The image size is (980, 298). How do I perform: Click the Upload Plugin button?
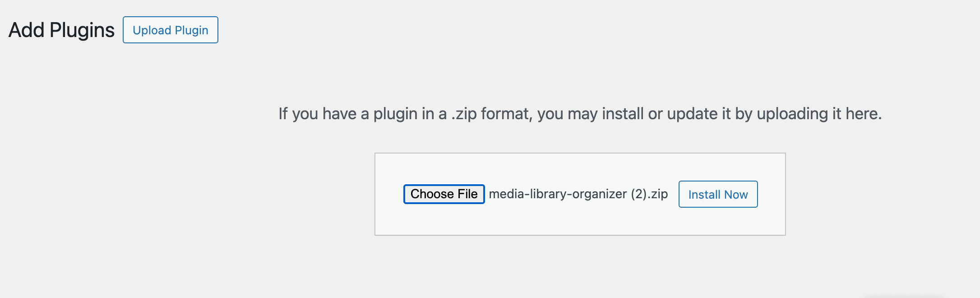coord(171,30)
